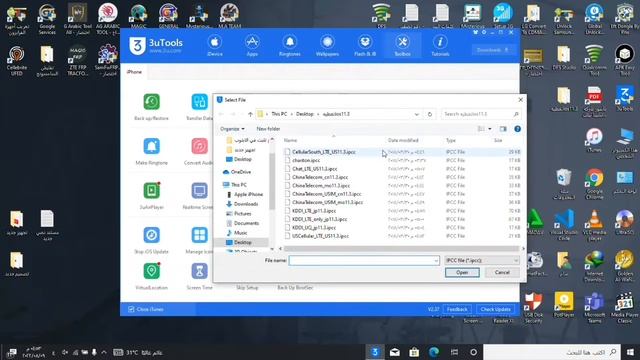The width and height of the screenshot is (640, 360).
Task: Open the iDevice section in 3uTools
Action: (215, 45)
